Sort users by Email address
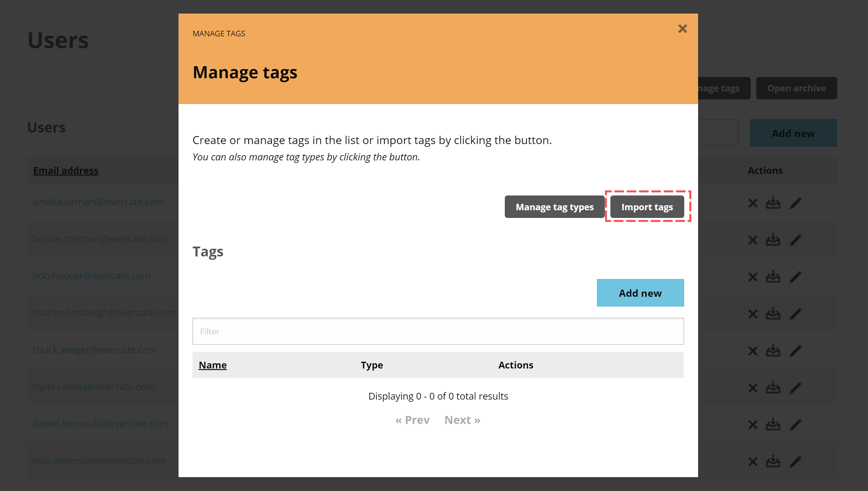This screenshot has height=491, width=868. pyautogui.click(x=65, y=170)
